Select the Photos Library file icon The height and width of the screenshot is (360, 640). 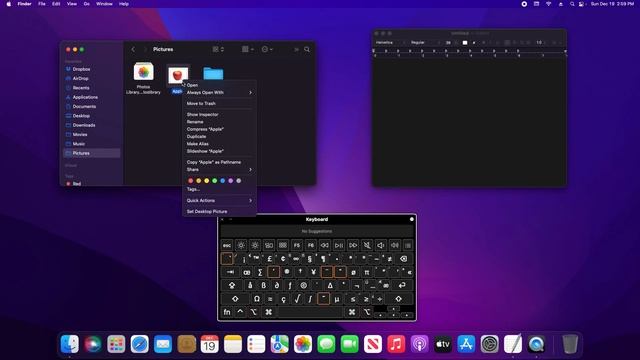pos(143,72)
